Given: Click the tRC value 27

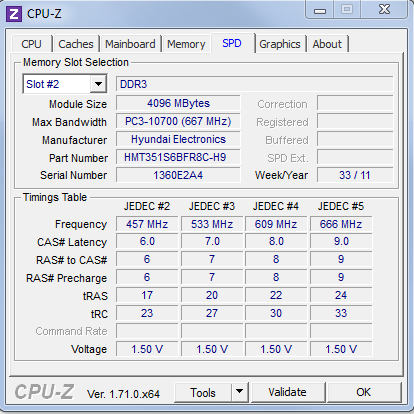Looking at the screenshot, I should pos(212,313).
